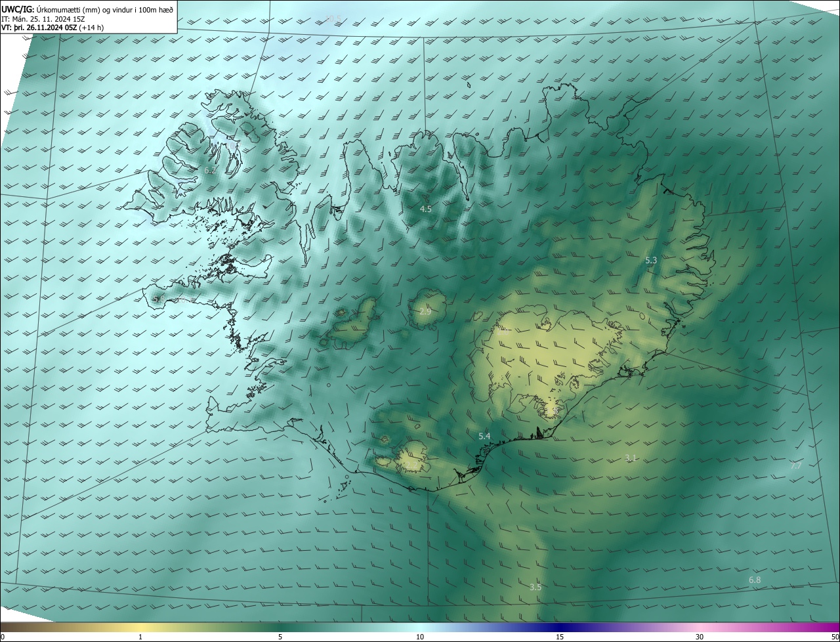This screenshot has height=642, width=840.
Task: Click the 10 mark on the color scale
Action: (420, 637)
